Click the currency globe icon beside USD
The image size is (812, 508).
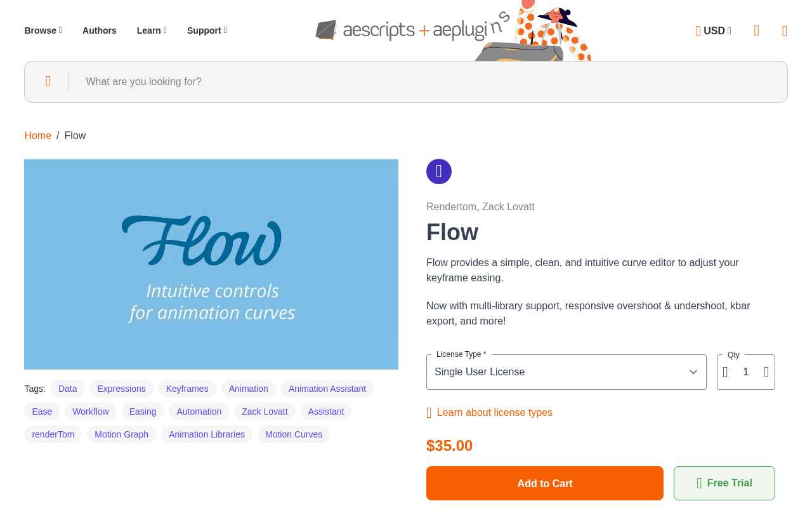click(x=698, y=31)
